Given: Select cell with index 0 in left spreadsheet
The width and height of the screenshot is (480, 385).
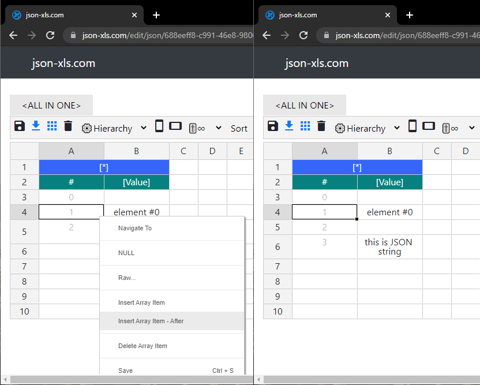Looking at the screenshot, I should coord(71,197).
